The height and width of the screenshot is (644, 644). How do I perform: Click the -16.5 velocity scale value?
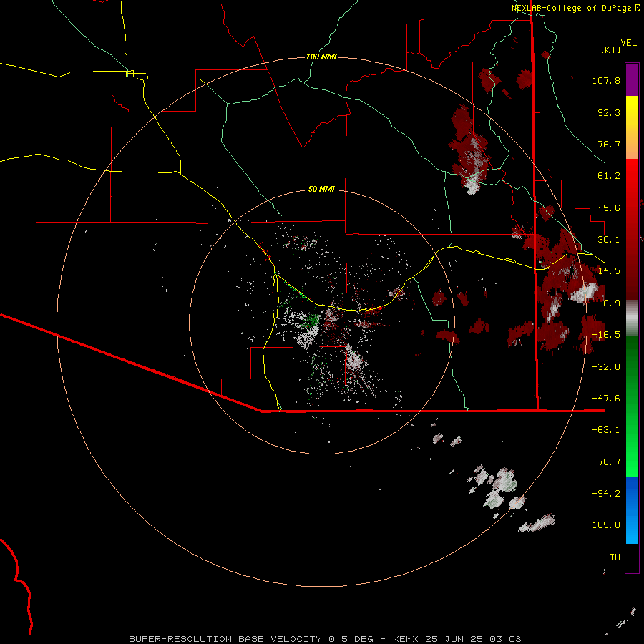606,335
